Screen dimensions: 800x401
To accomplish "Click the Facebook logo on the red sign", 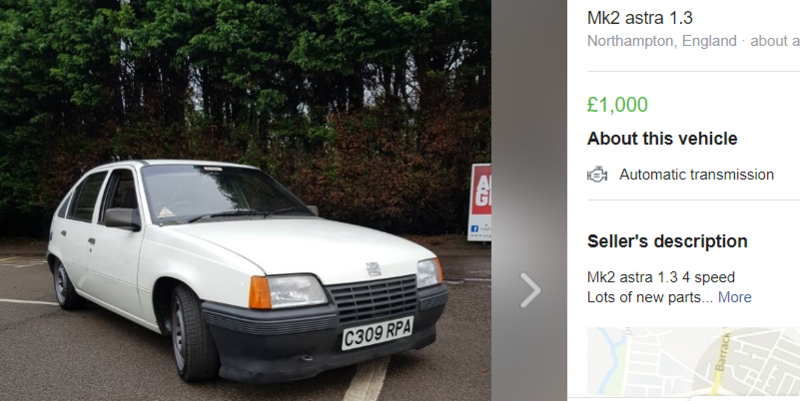I will click(x=474, y=229).
